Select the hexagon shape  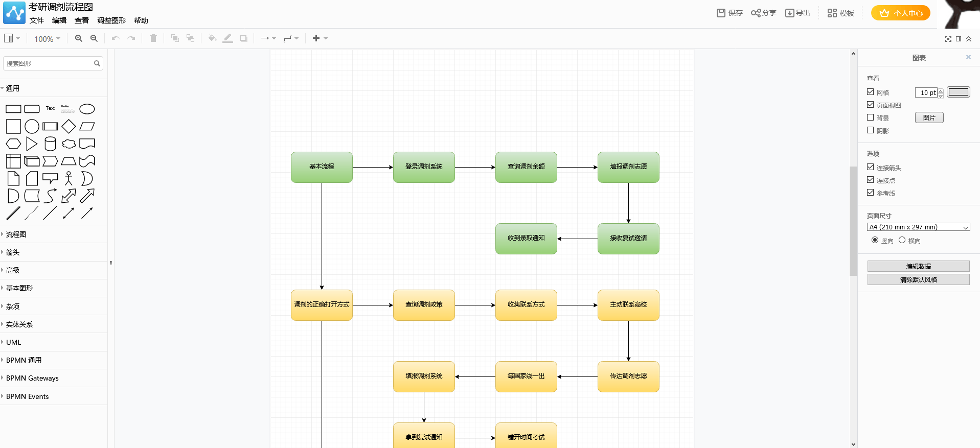13,144
